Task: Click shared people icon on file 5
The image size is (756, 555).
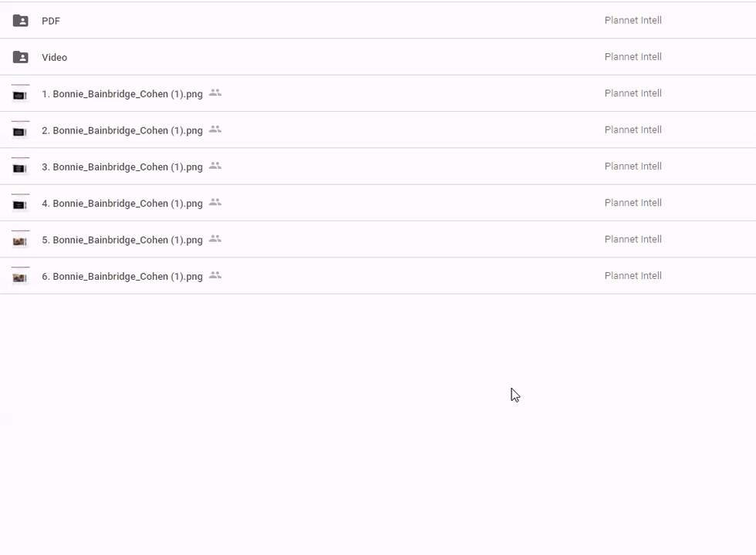Action: tap(215, 239)
